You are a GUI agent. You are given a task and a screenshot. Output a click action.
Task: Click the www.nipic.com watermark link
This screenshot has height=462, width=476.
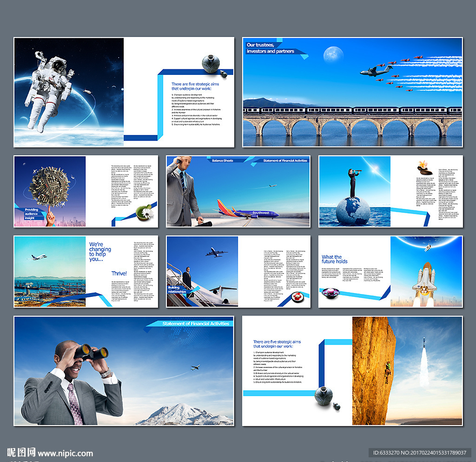click(x=65, y=453)
